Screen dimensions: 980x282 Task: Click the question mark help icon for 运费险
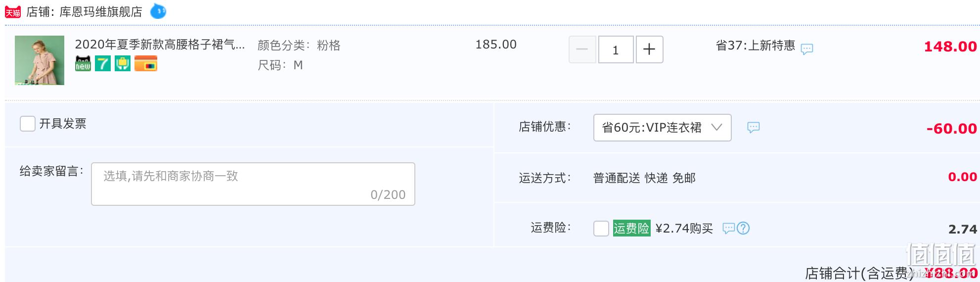point(743,228)
